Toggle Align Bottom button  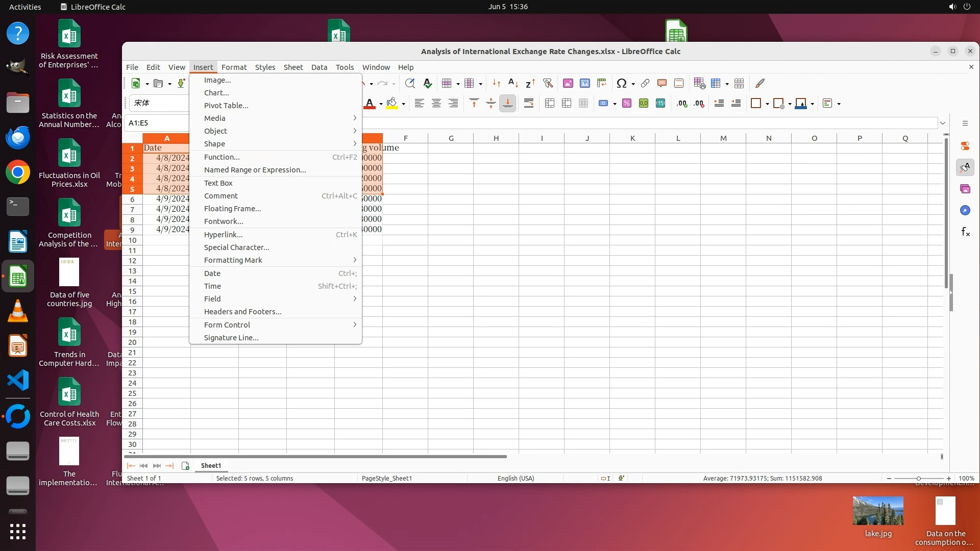(x=508, y=104)
